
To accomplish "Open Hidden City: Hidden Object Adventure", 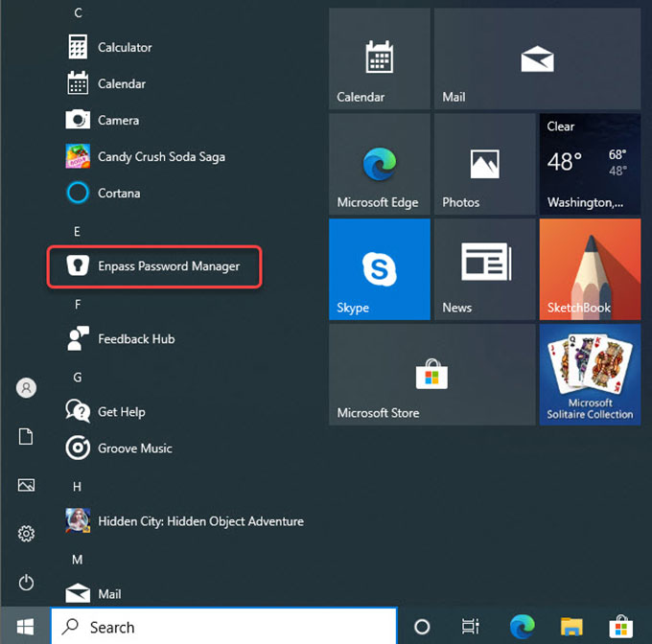I will click(x=183, y=521).
